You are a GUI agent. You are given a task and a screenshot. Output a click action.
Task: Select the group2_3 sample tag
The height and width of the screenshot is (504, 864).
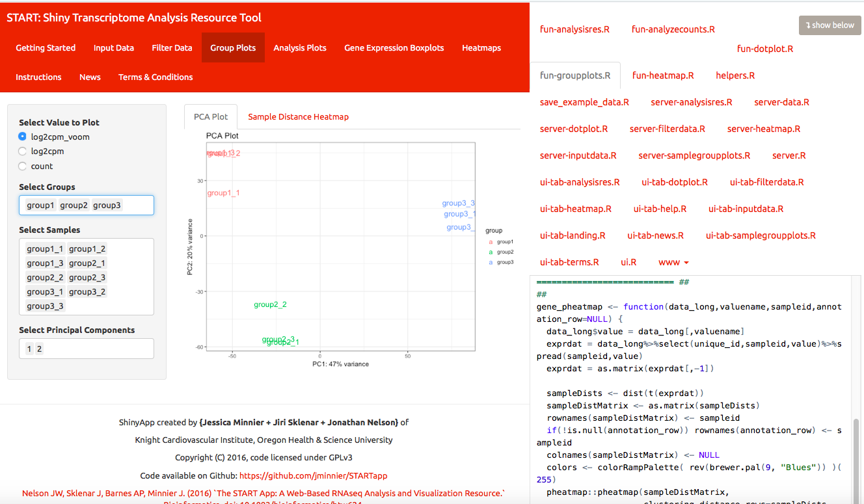pyautogui.click(x=87, y=277)
